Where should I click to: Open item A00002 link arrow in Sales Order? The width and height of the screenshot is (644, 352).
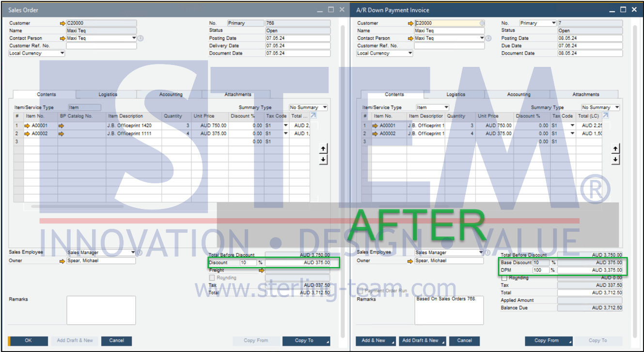(x=28, y=134)
